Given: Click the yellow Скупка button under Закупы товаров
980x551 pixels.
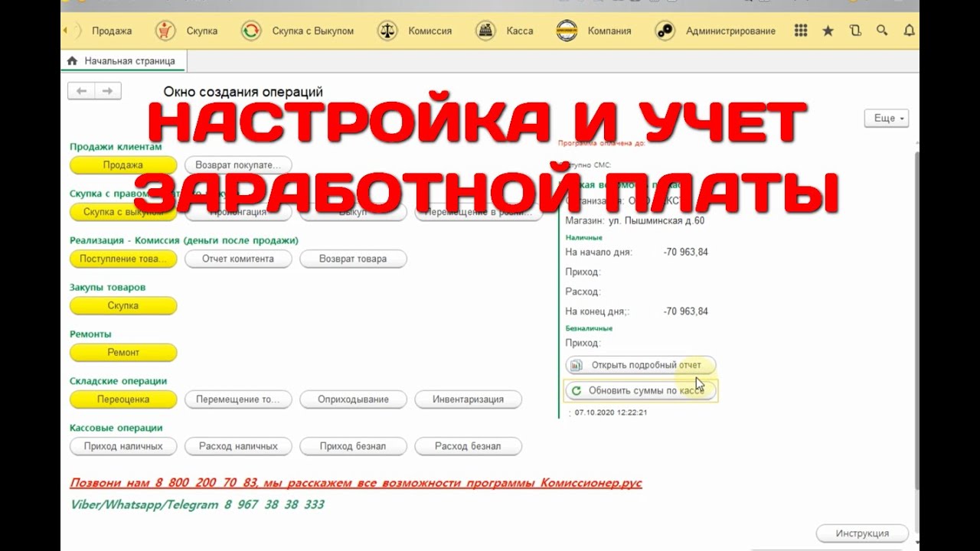Looking at the screenshot, I should click(x=123, y=305).
